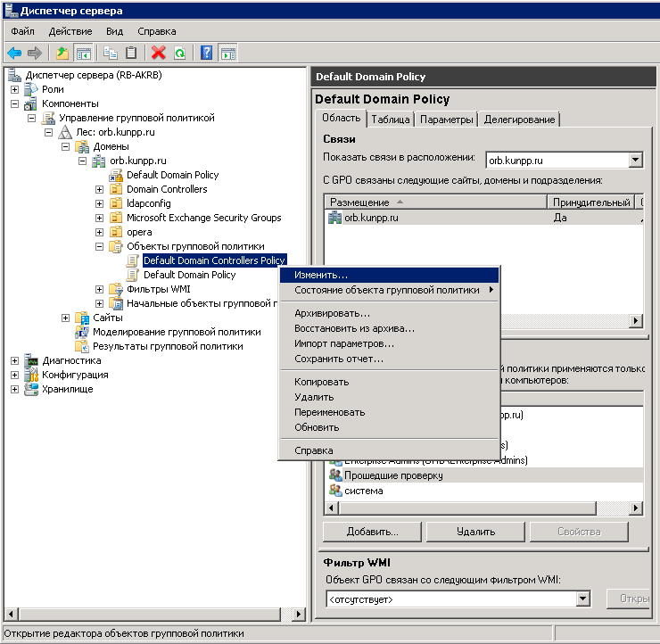Click the Back arrow toolbar icon
Viewport: 660px width, 644px height.
tap(14, 54)
